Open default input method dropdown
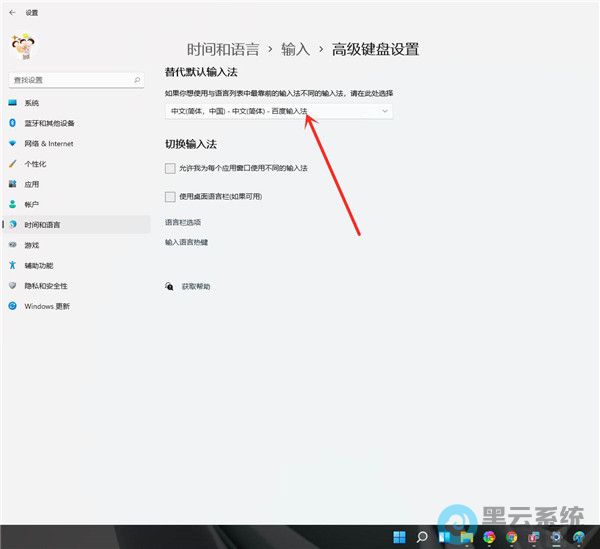 point(279,111)
